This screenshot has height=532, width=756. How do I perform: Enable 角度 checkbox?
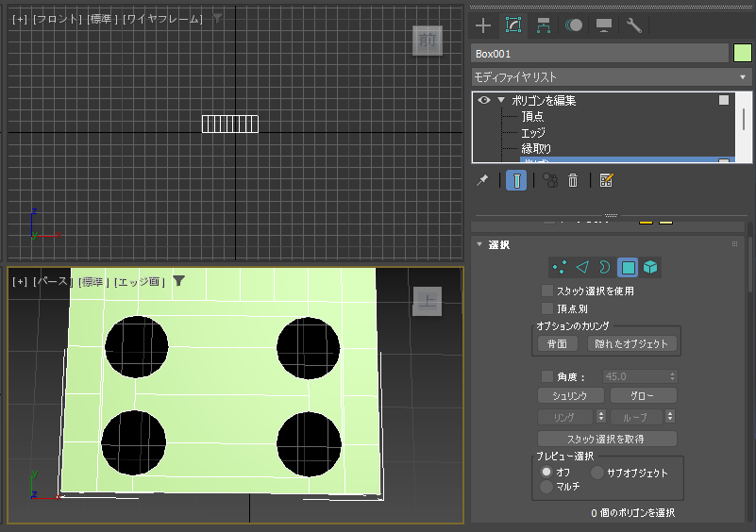pos(546,376)
